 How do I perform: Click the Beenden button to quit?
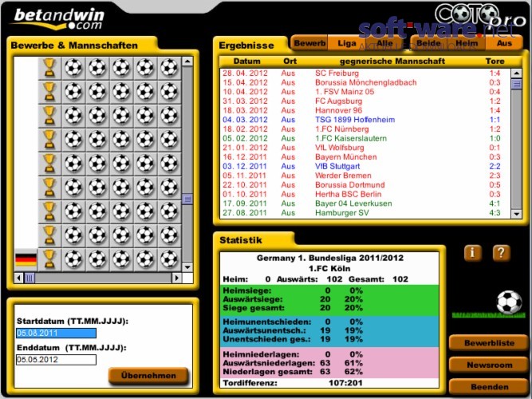[x=489, y=387]
